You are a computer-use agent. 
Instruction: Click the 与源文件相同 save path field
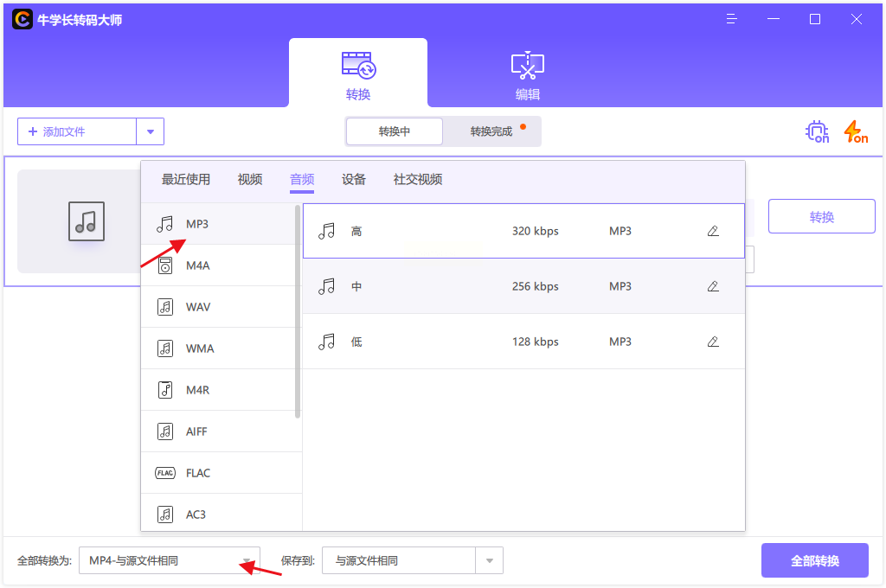(399, 561)
